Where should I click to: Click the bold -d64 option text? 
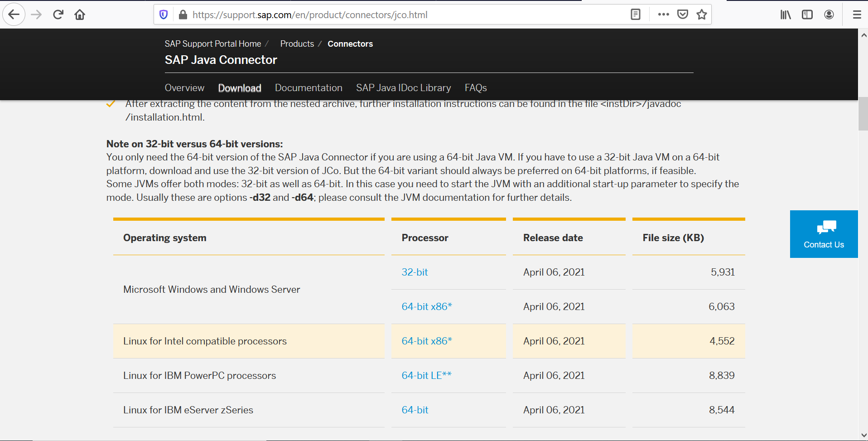click(303, 198)
